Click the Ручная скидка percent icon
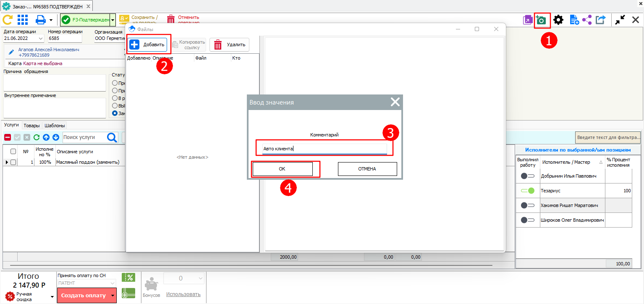The width and height of the screenshot is (644, 304). 10,296
